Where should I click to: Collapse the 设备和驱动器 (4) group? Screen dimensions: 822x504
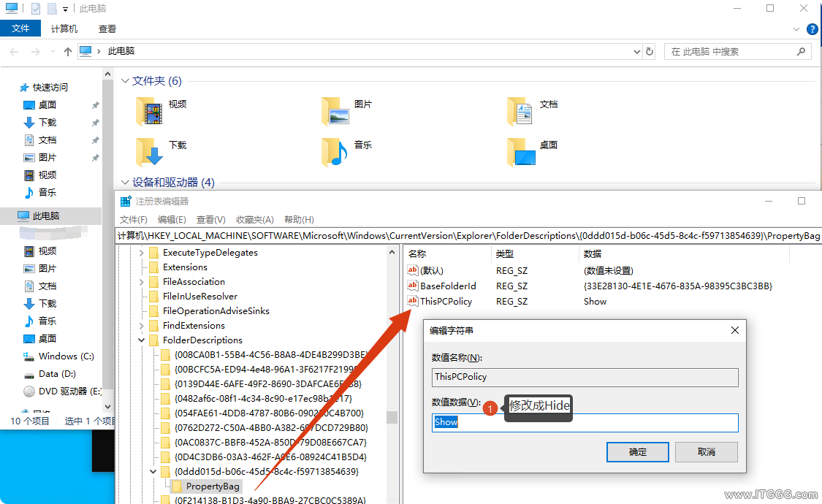(124, 183)
